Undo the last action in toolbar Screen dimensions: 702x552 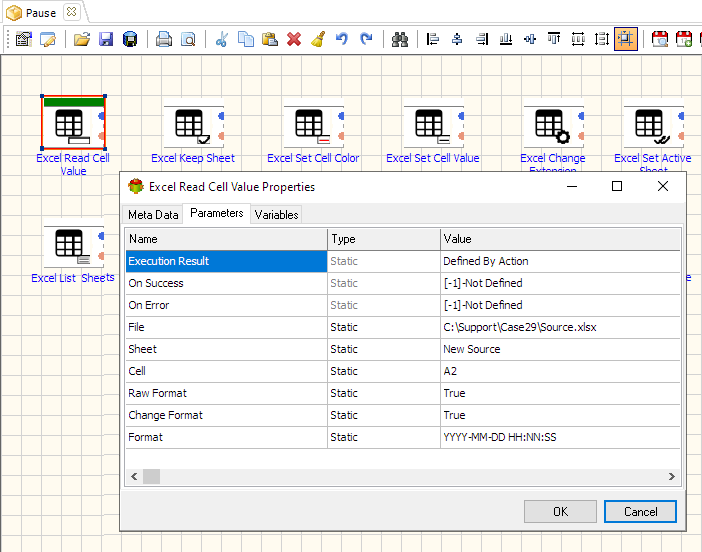click(342, 39)
